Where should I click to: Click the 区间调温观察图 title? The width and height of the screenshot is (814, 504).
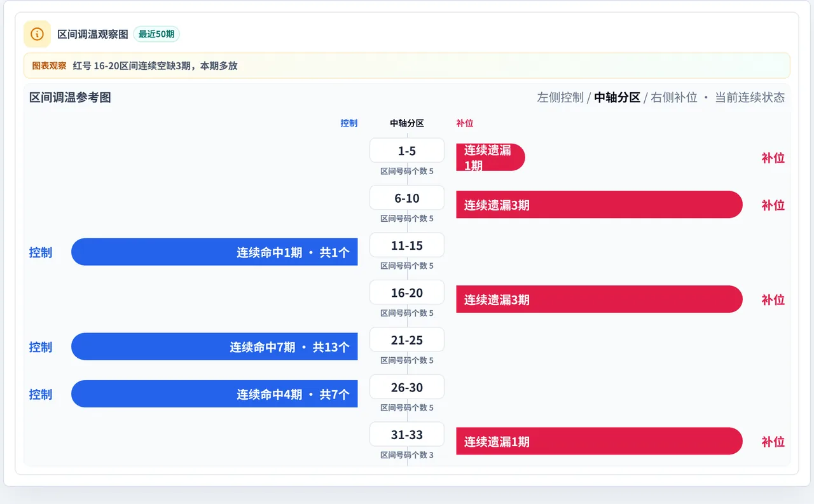(93, 34)
